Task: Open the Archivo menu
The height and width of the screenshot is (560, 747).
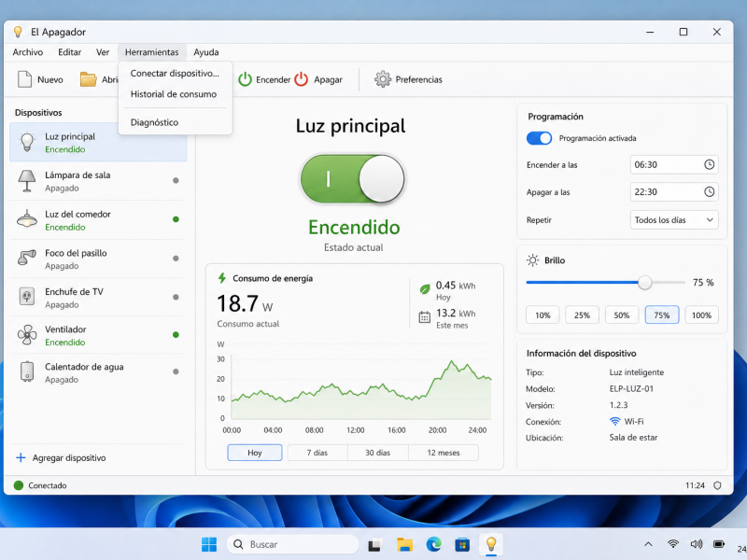Action: pos(28,52)
